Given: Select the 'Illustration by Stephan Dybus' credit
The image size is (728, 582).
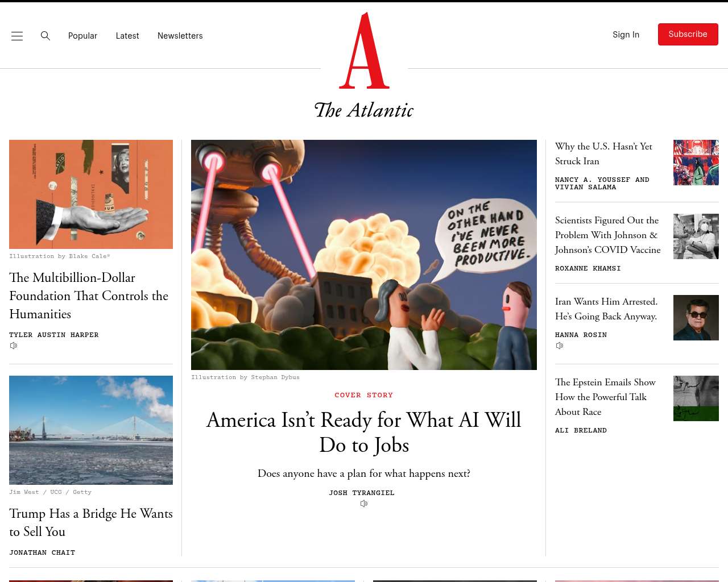Looking at the screenshot, I should click(245, 377).
